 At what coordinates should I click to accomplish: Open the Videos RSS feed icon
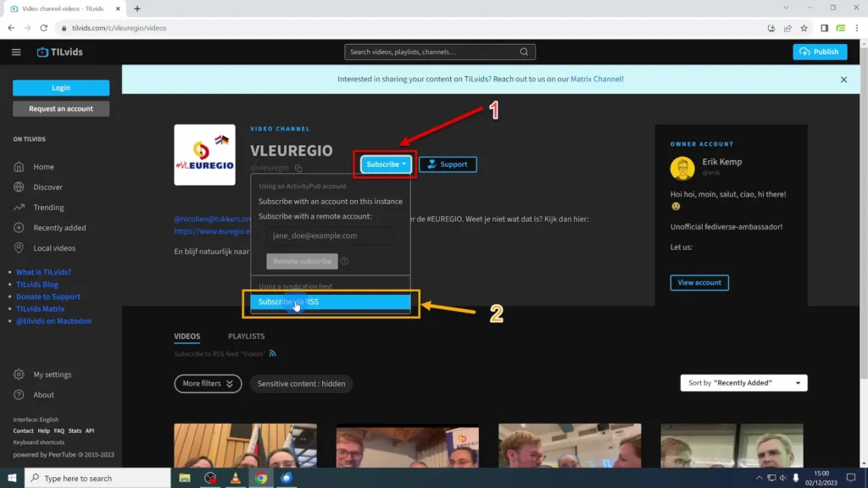click(x=272, y=353)
